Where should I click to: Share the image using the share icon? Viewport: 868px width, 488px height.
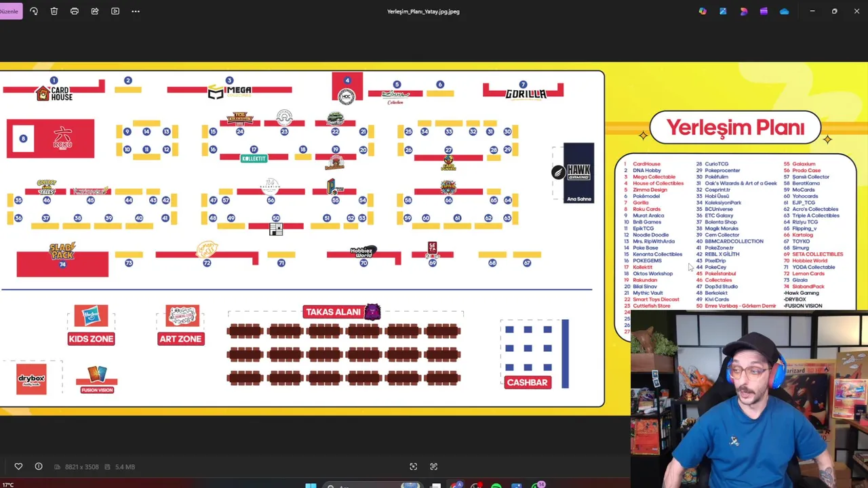pyautogui.click(x=95, y=11)
